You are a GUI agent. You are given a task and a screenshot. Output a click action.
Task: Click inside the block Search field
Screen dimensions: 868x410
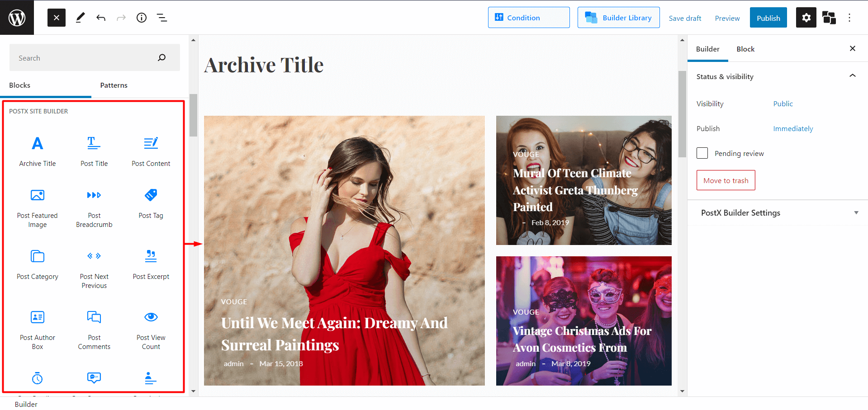pyautogui.click(x=81, y=57)
